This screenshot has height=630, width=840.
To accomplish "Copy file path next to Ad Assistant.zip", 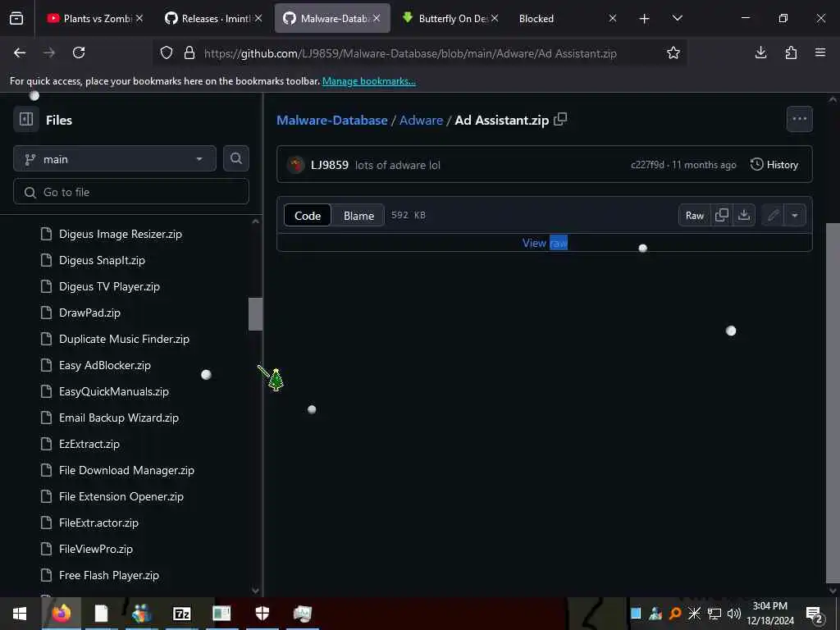I will tap(560, 120).
